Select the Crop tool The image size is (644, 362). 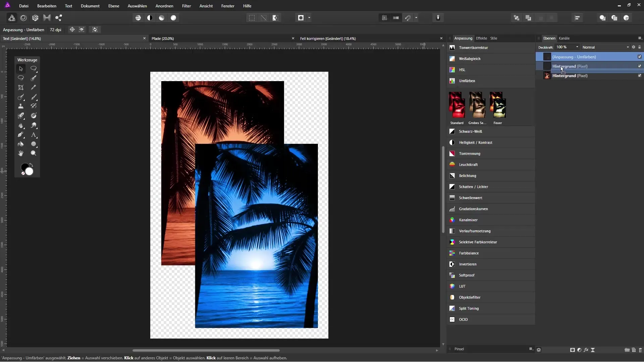pyautogui.click(x=21, y=87)
